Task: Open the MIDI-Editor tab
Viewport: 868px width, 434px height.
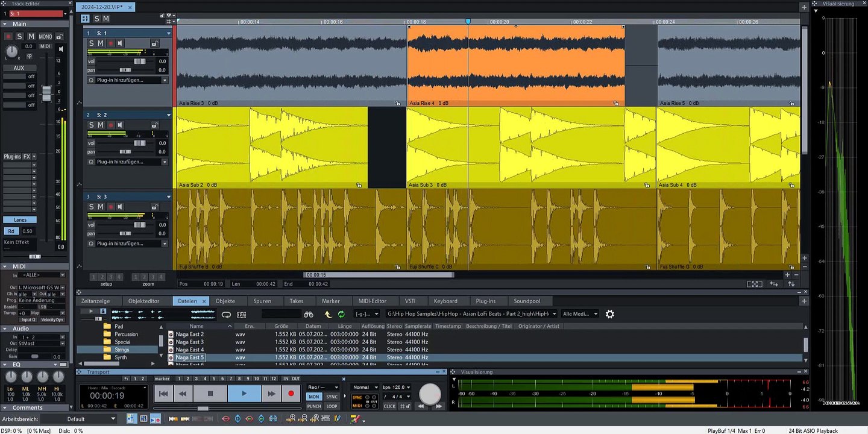Action: coord(372,301)
